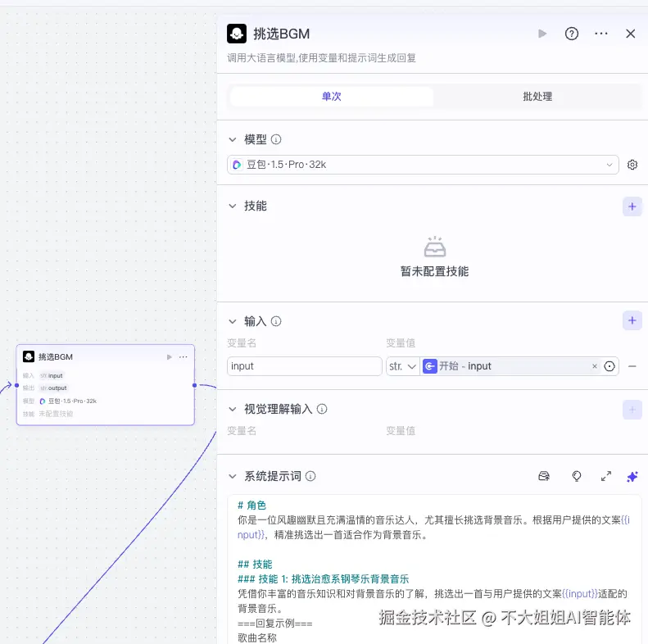This screenshot has height=644, width=648.
Task: Show info tooltip next to 输入
Action: 276,321
